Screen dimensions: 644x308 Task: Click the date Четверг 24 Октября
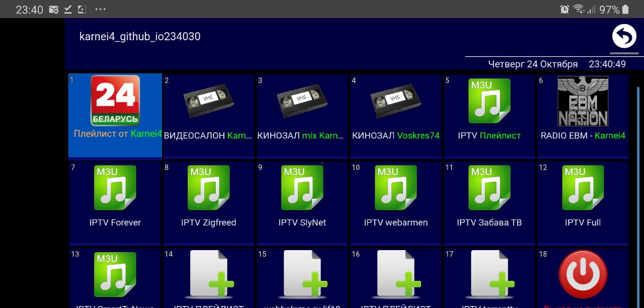[x=533, y=64]
